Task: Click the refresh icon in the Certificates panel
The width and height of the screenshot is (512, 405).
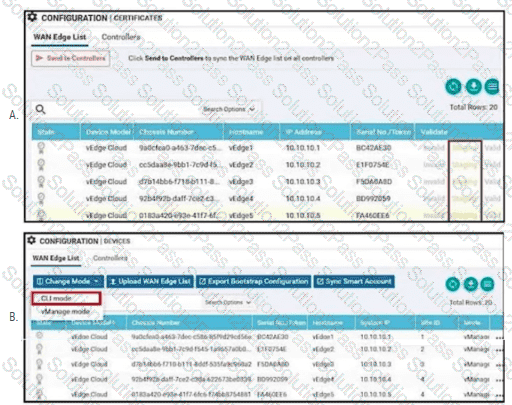Action: click(453, 87)
